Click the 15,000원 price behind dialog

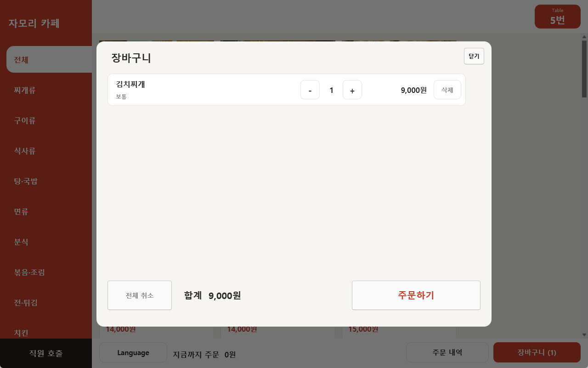pyautogui.click(x=363, y=329)
